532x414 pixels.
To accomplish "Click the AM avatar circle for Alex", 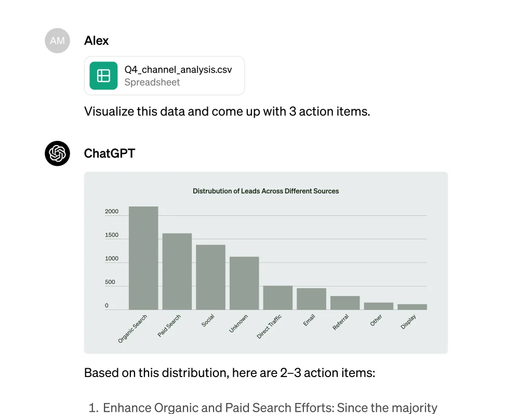I will (x=57, y=41).
